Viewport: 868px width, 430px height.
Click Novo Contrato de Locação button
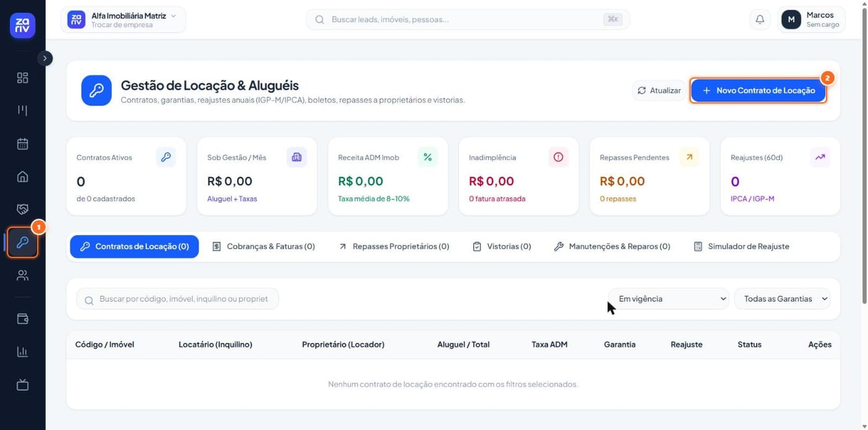click(758, 90)
